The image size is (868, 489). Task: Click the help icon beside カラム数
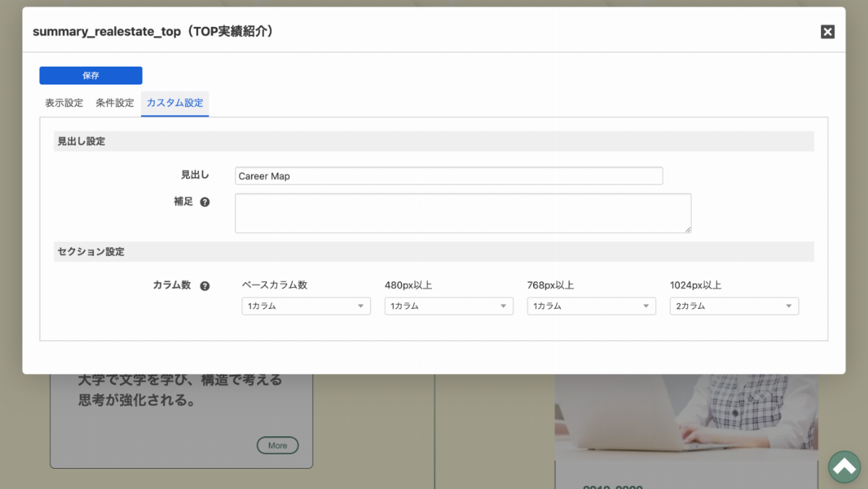pyautogui.click(x=205, y=286)
